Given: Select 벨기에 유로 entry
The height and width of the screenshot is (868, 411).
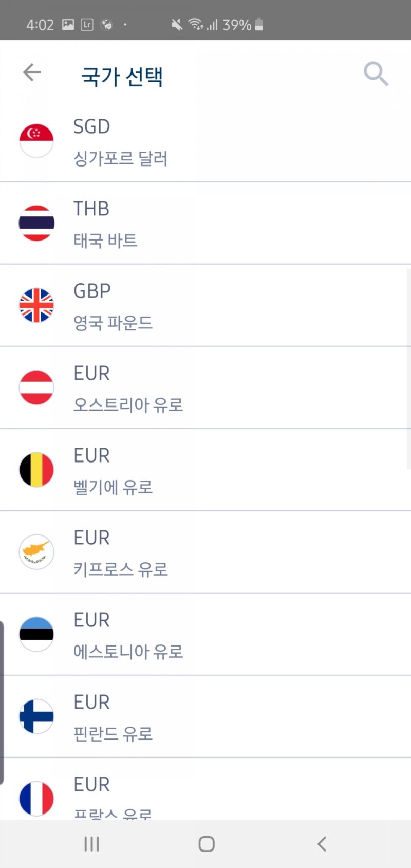Looking at the screenshot, I should [x=206, y=470].
